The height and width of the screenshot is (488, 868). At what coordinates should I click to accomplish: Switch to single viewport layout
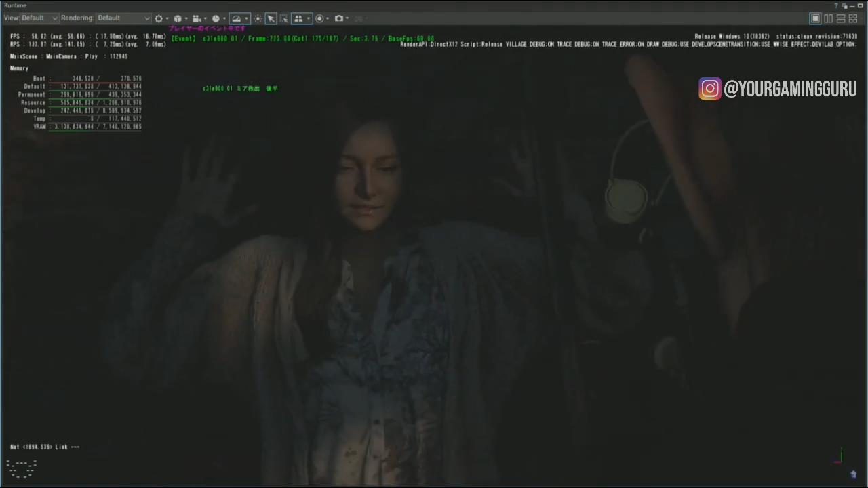coord(816,18)
